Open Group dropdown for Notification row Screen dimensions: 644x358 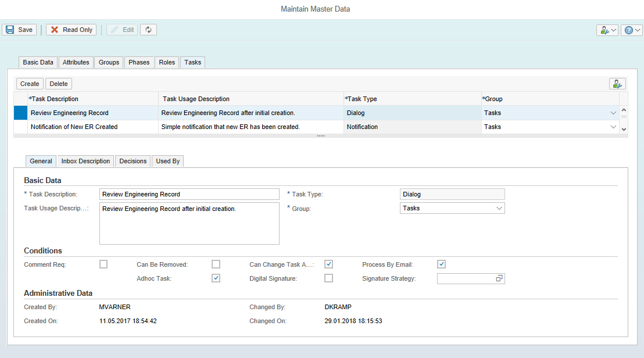pos(613,127)
